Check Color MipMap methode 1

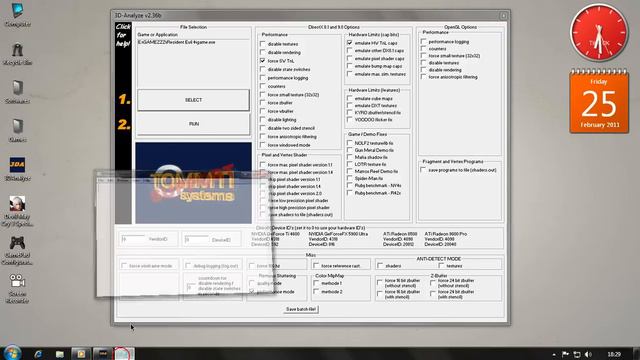[x=316, y=283]
